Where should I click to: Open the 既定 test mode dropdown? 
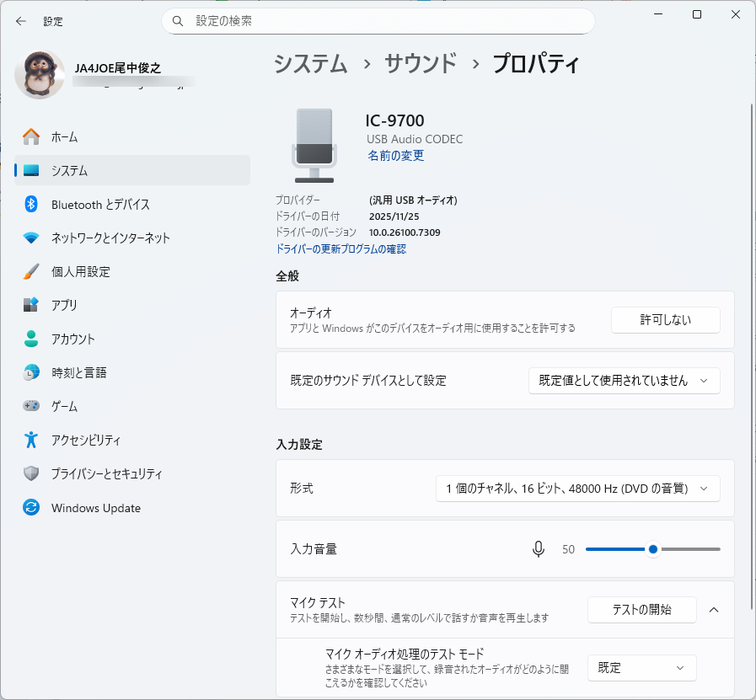[x=641, y=668]
